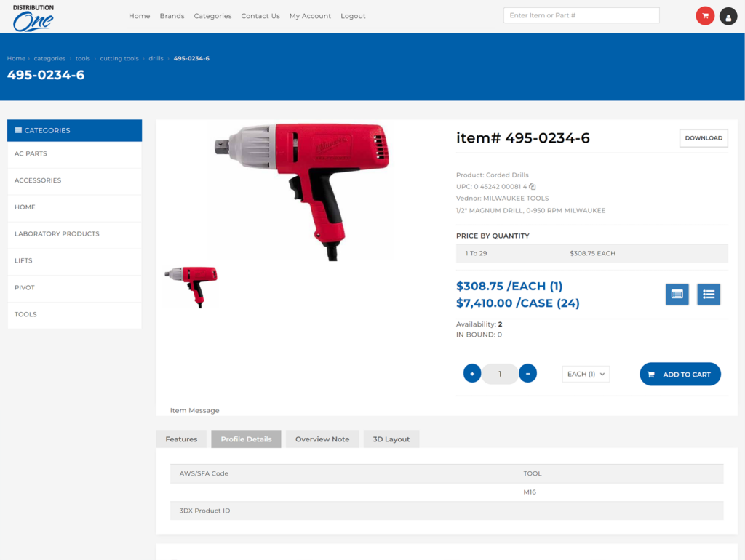The height and width of the screenshot is (560, 745).
Task: Select LIFTS in the categories sidebar
Action: coord(75,261)
